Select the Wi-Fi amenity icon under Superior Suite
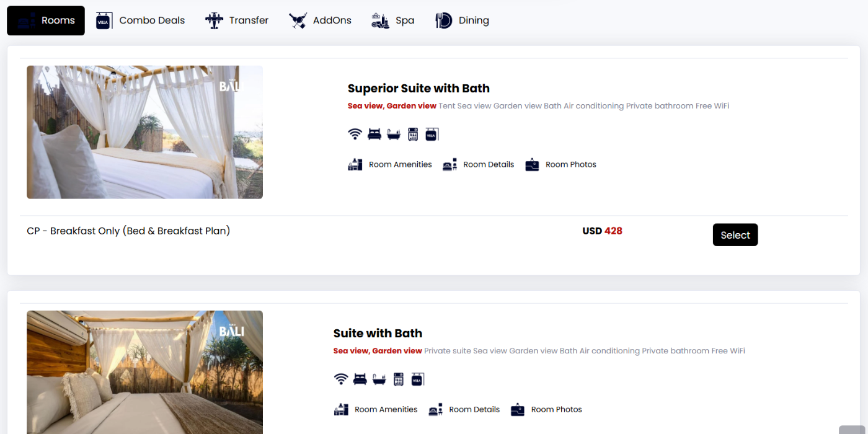This screenshot has height=434, width=868. pyautogui.click(x=355, y=133)
